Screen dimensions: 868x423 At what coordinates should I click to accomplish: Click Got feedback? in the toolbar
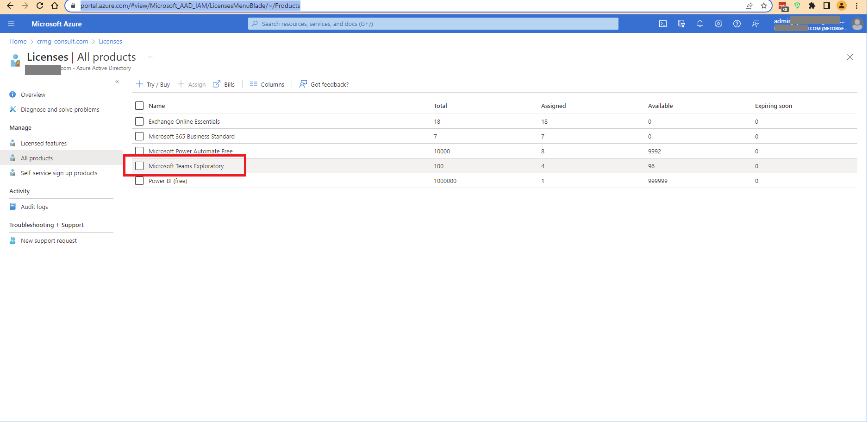(x=324, y=84)
